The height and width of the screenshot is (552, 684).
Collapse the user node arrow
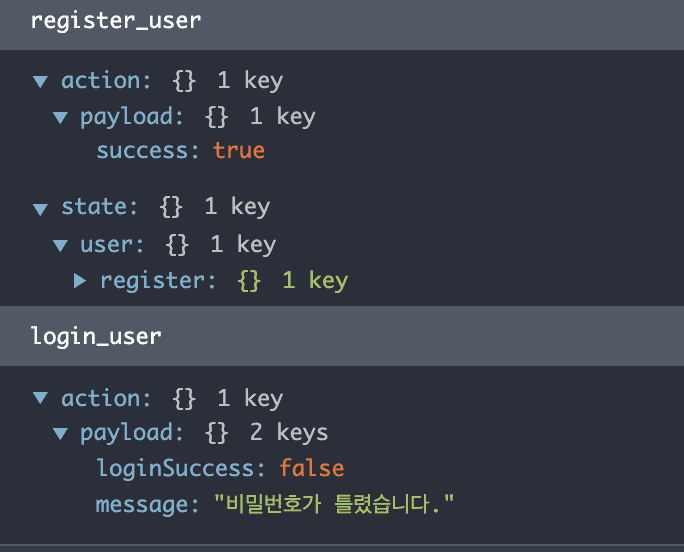point(60,245)
